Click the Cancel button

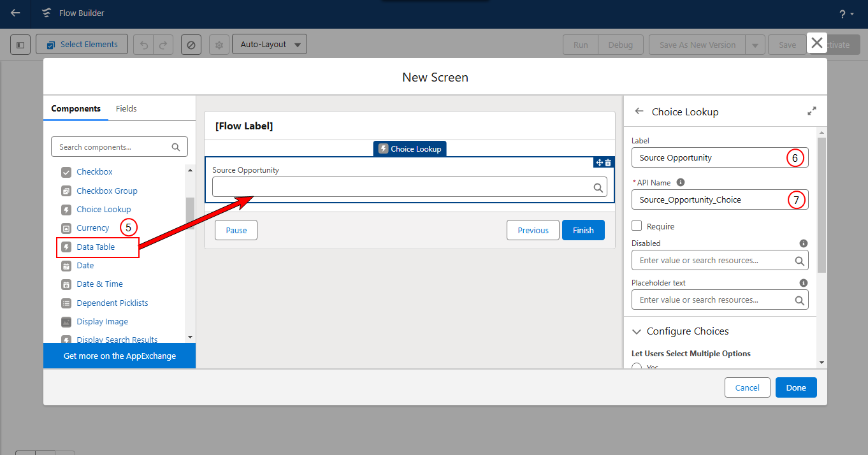point(747,387)
